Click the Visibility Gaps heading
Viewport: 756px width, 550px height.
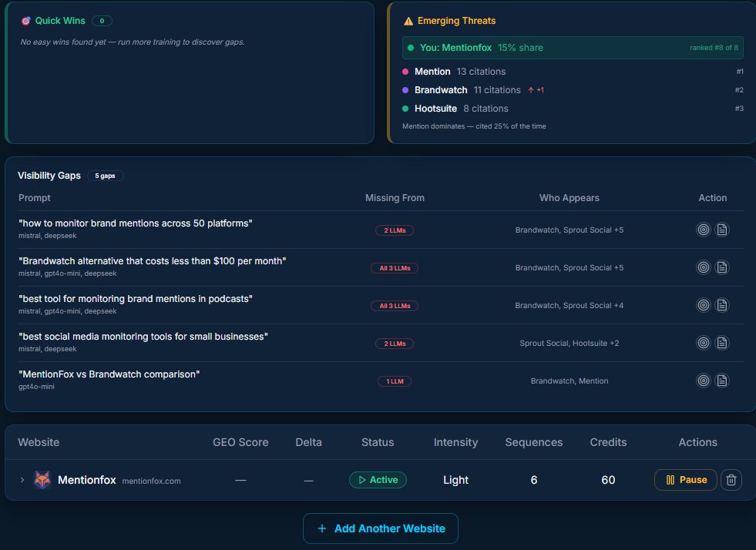pyautogui.click(x=49, y=176)
